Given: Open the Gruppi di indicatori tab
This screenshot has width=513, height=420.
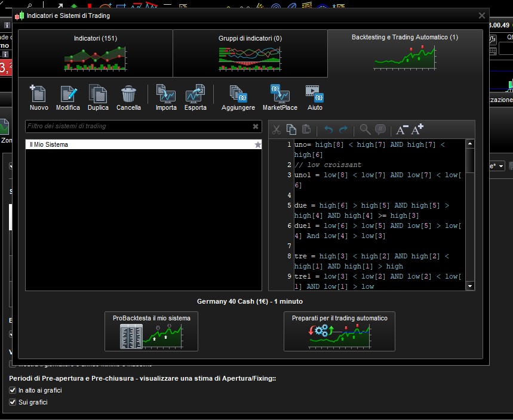Looking at the screenshot, I should [x=250, y=53].
